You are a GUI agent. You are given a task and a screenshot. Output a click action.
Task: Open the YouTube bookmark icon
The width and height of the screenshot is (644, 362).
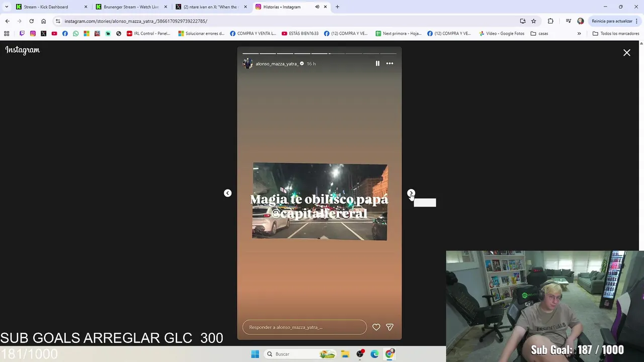54,34
